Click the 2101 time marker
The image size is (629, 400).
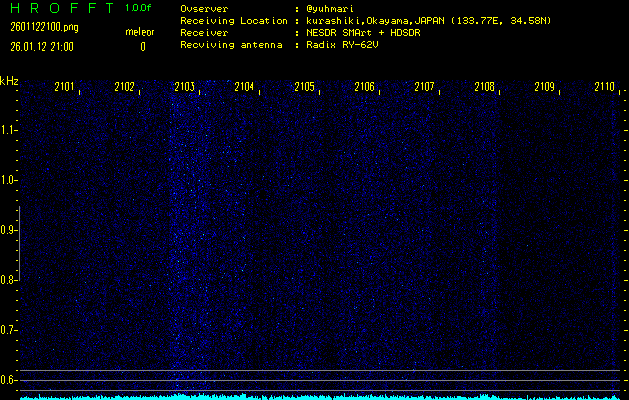coord(65,87)
